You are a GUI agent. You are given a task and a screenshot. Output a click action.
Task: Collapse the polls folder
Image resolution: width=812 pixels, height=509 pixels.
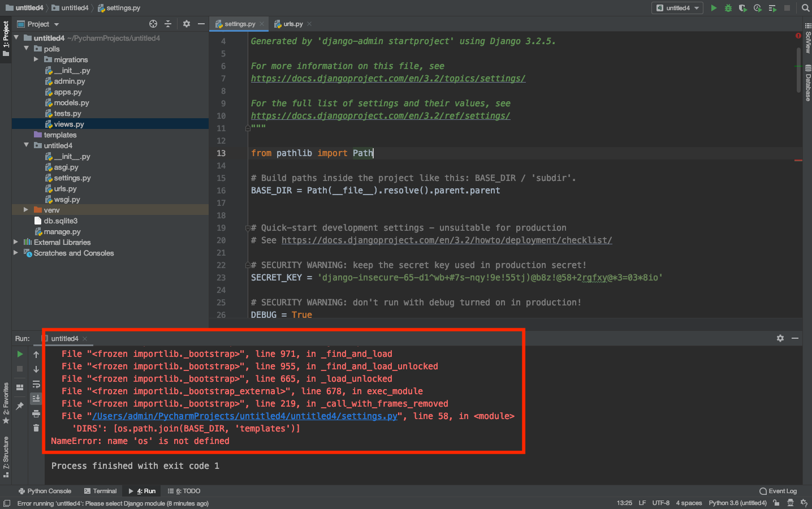(27, 49)
